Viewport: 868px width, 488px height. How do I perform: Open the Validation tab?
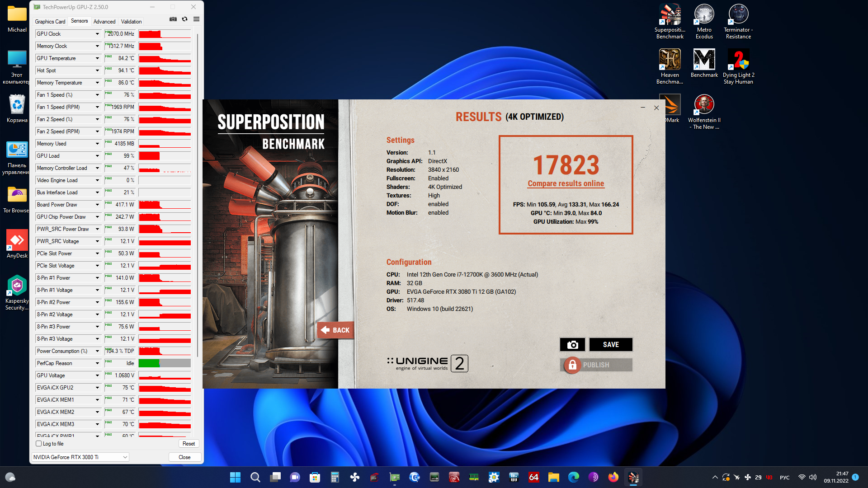point(131,22)
